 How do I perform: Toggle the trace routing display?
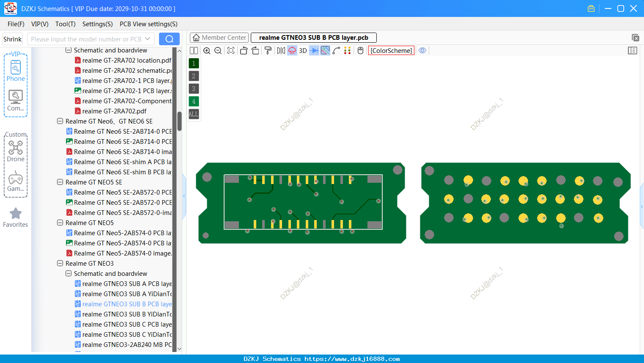(325, 51)
